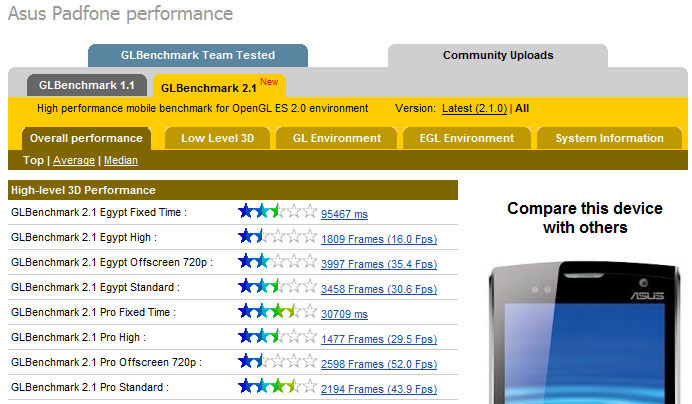Open the GL Environment tab

tap(336, 138)
